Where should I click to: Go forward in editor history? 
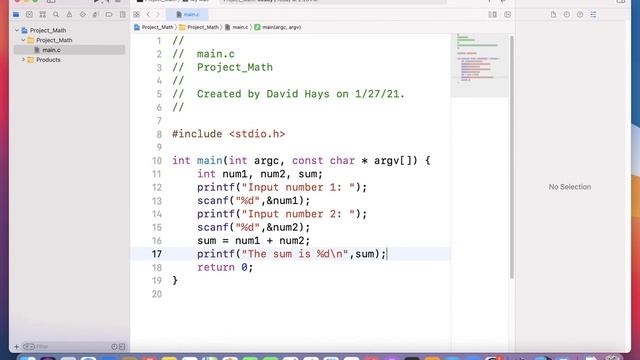click(158, 14)
